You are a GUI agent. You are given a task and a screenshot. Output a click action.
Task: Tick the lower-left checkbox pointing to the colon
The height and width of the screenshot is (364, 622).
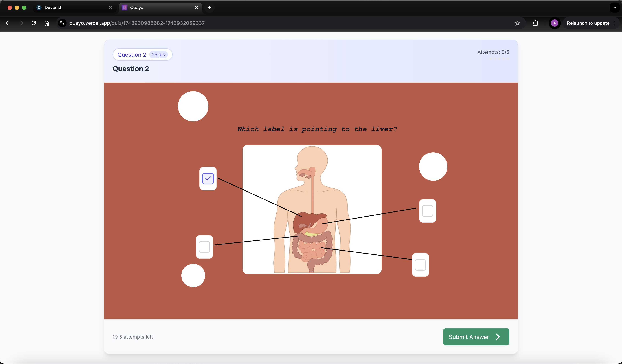pyautogui.click(x=204, y=247)
